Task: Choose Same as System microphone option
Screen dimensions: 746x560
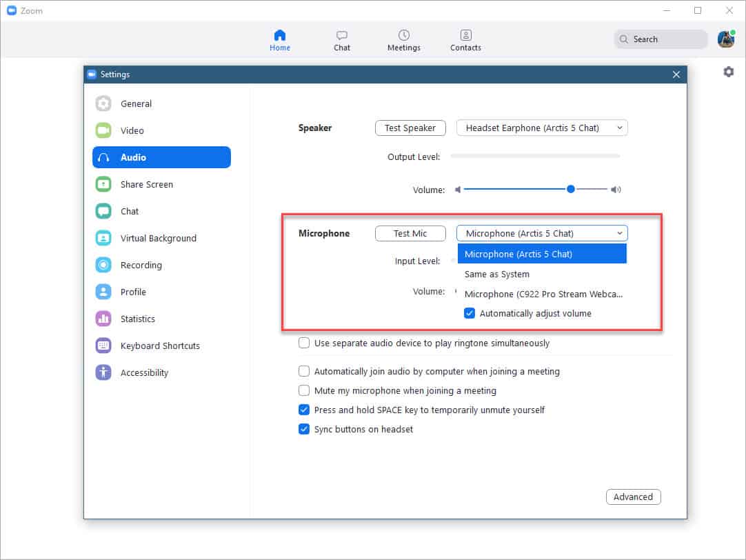Action: [x=542, y=274]
